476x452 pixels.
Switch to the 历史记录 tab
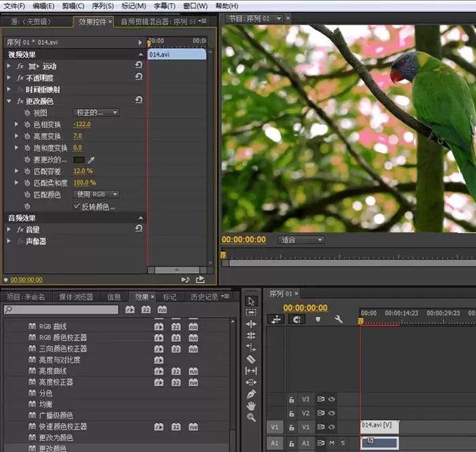tap(203, 297)
